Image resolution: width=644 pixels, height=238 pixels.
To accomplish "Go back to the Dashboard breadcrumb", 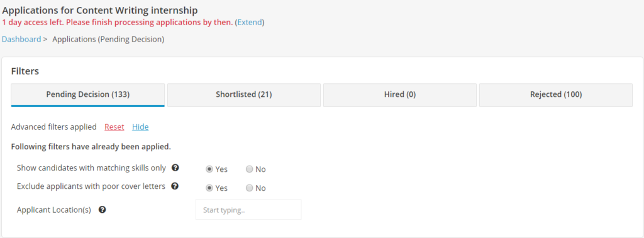I will (21, 40).
